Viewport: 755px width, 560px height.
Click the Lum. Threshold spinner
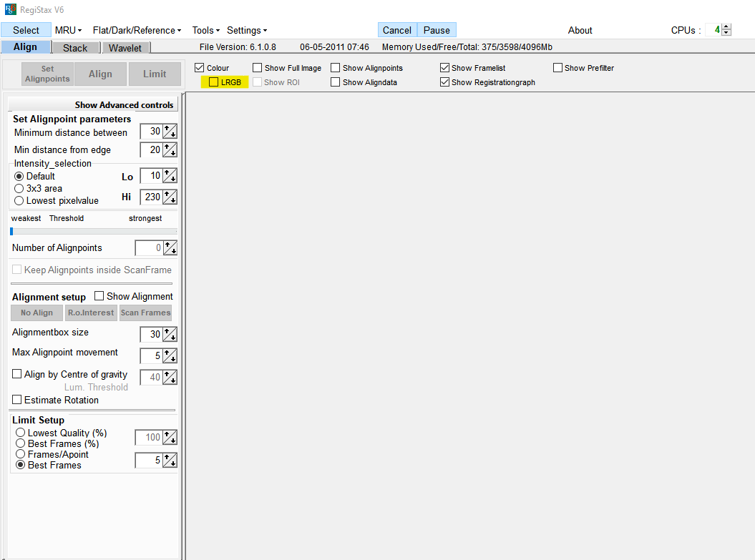pyautogui.click(x=170, y=378)
